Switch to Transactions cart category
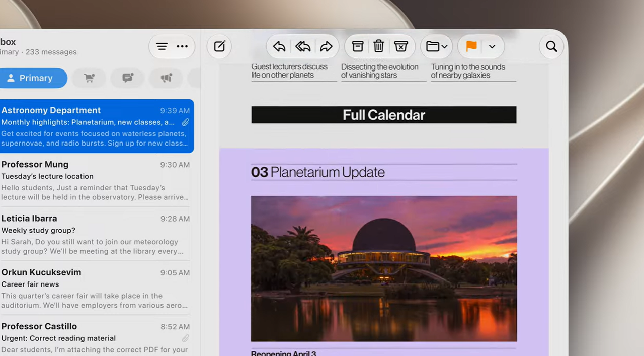Screen dimensions: 644x356 click(89, 78)
